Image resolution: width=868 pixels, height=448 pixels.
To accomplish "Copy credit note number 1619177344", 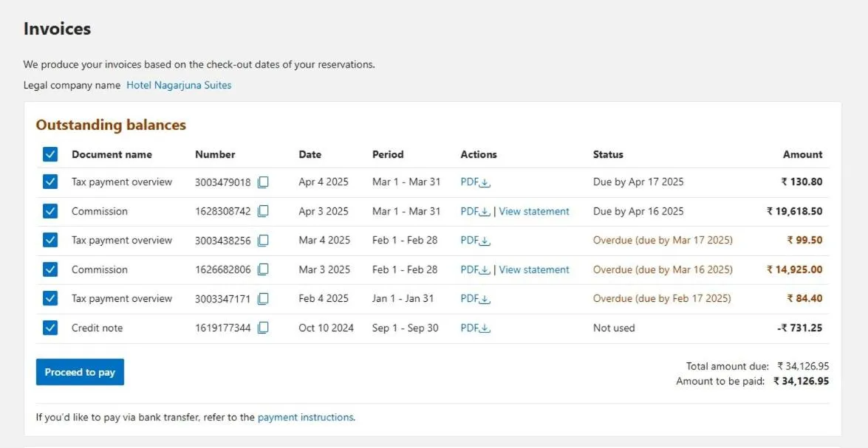I will [263, 328].
